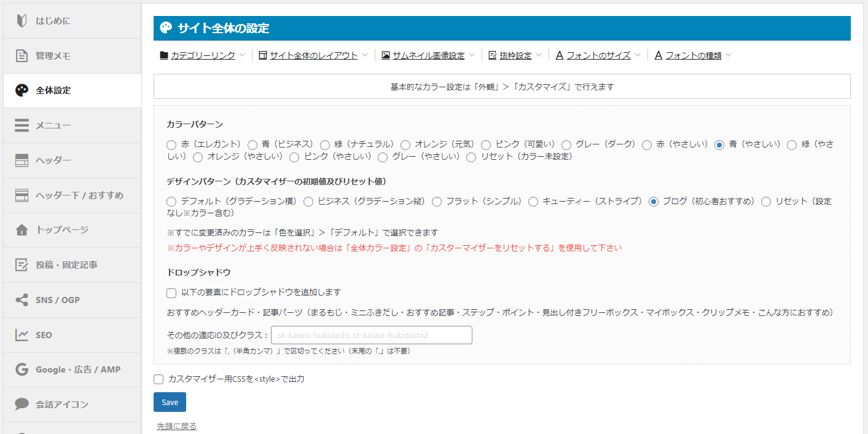
Task: Choose オレンジ（やさしい）color pattern
Action: click(x=198, y=157)
